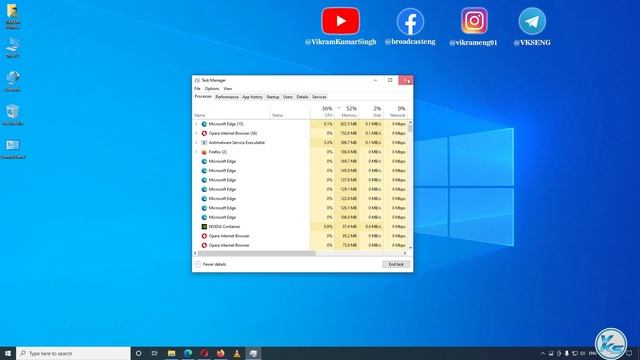Click the Opera Internet Browser (36) icon
This screenshot has height=360, width=640.
pyautogui.click(x=204, y=133)
